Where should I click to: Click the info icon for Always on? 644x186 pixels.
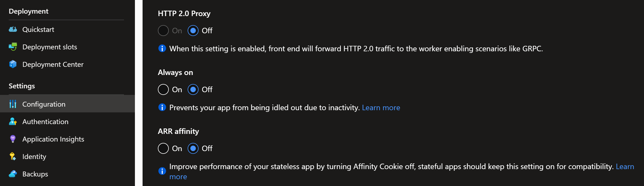(162, 107)
